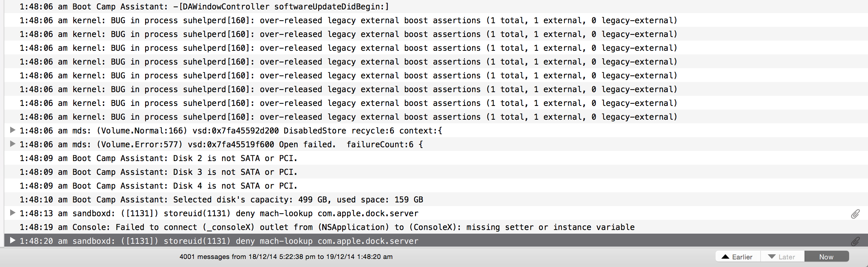Image resolution: width=868 pixels, height=267 pixels.
Task: Select the last kernel BUG suhelperd line
Action: (436, 117)
